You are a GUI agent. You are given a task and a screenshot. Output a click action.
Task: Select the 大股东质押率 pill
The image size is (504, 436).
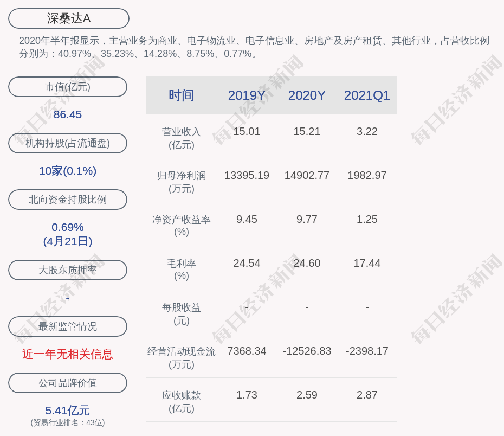click(x=68, y=270)
